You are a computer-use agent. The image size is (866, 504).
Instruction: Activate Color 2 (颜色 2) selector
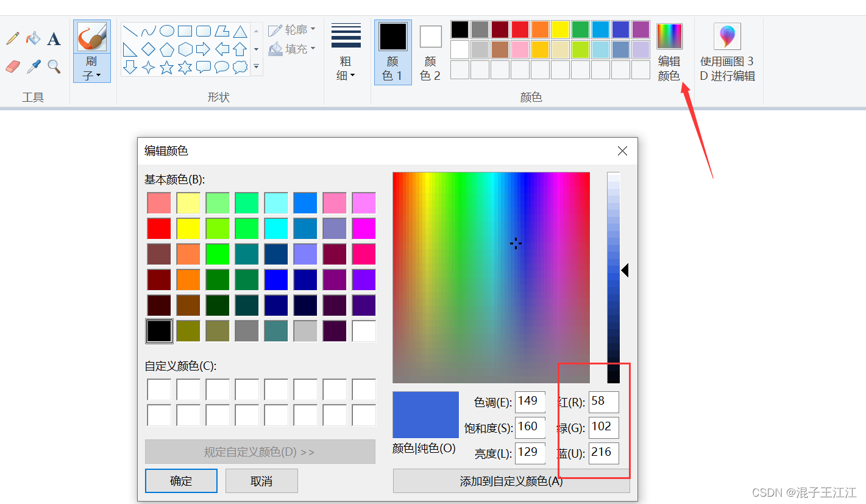coord(431,52)
